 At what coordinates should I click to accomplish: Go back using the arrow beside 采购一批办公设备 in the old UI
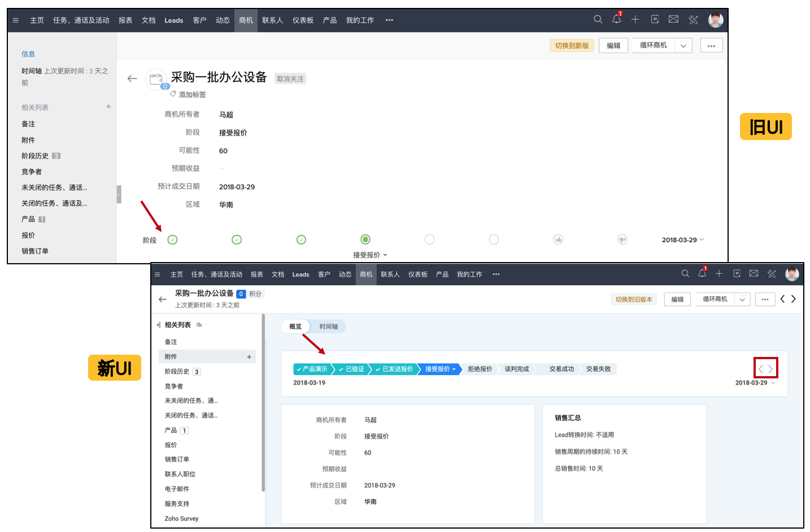click(132, 79)
